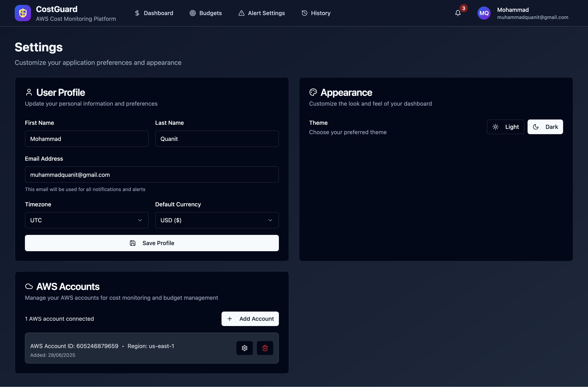The image size is (588, 387).
Task: Open the Budgets nav item
Action: 206,13
